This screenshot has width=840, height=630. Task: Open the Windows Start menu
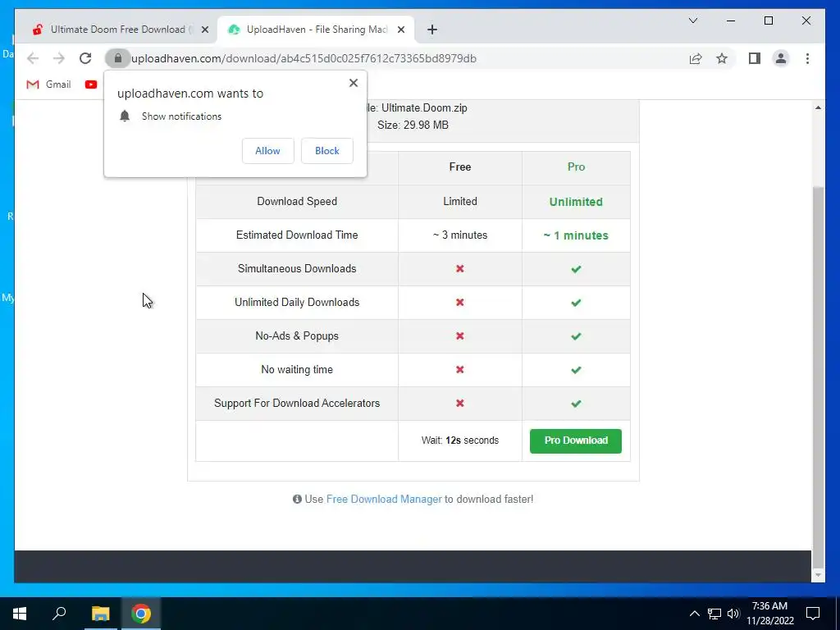[20, 614]
